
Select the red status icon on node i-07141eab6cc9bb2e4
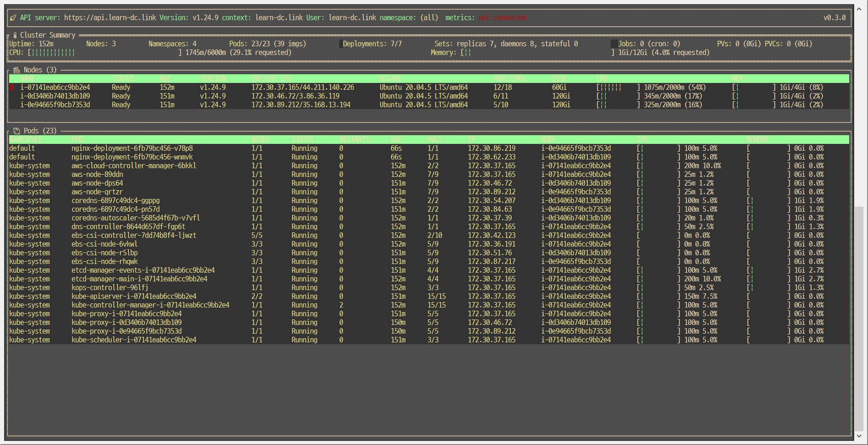(x=12, y=87)
